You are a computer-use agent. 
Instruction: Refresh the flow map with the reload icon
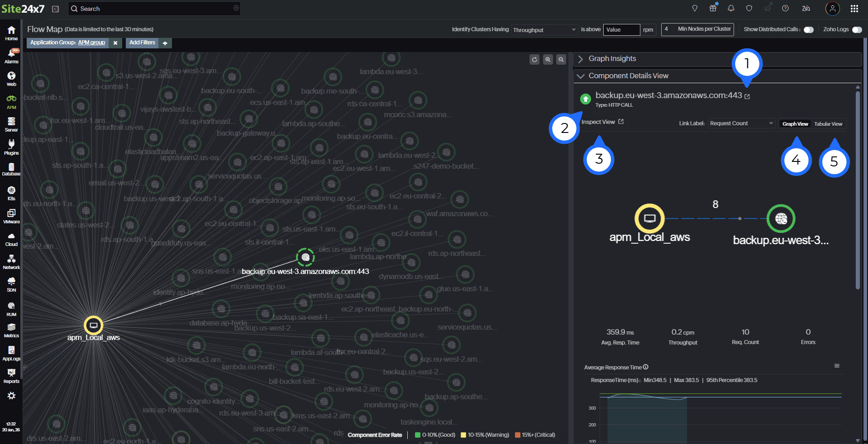[x=534, y=59]
